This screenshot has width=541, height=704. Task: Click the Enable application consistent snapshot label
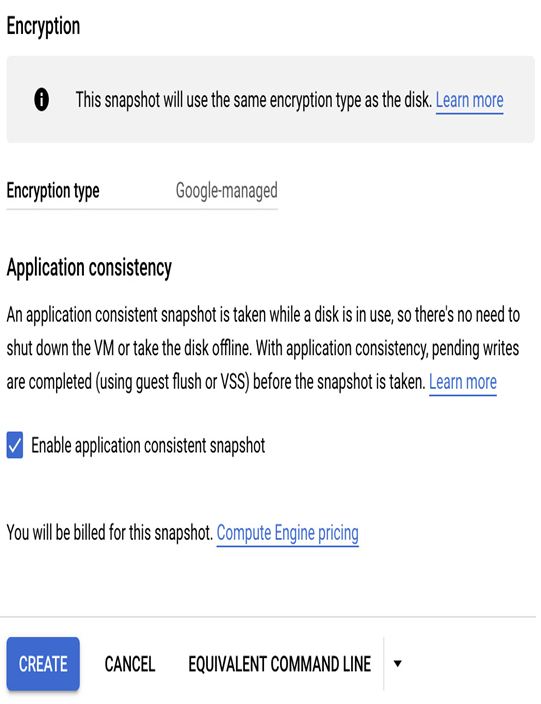point(148,445)
